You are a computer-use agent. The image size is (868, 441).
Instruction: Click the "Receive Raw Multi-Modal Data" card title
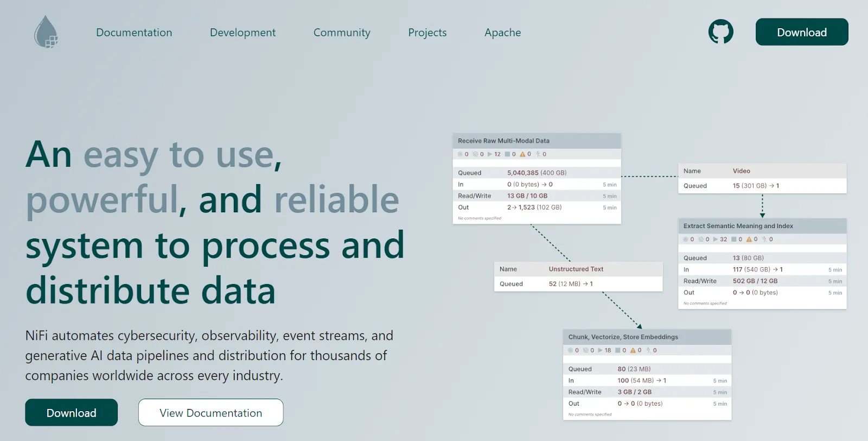(503, 141)
